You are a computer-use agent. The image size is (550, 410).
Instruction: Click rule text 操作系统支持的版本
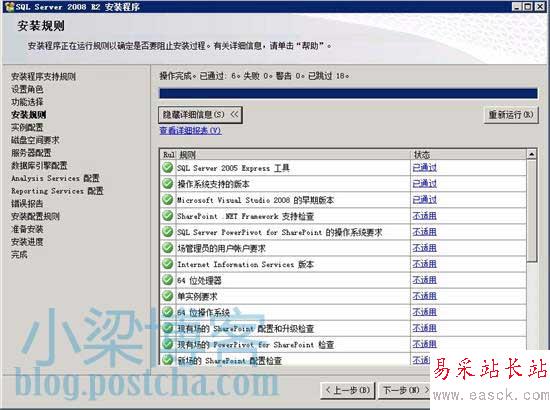point(213,184)
